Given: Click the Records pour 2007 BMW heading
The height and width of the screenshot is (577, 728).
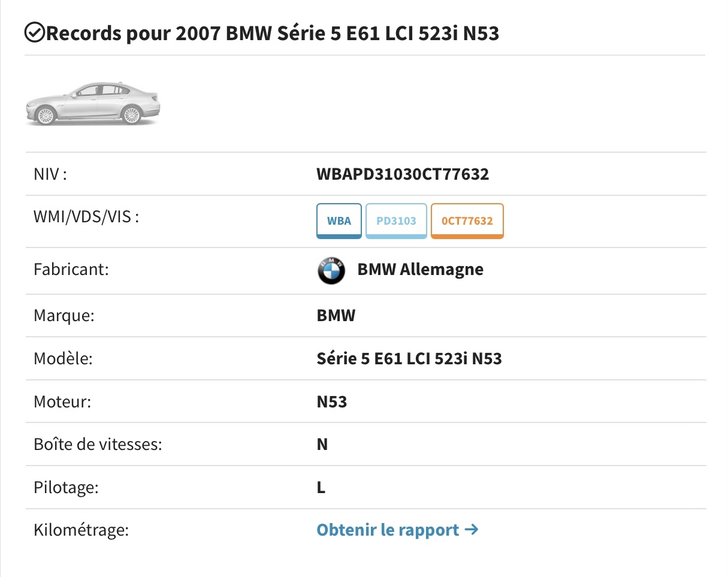Looking at the screenshot, I should [x=272, y=34].
